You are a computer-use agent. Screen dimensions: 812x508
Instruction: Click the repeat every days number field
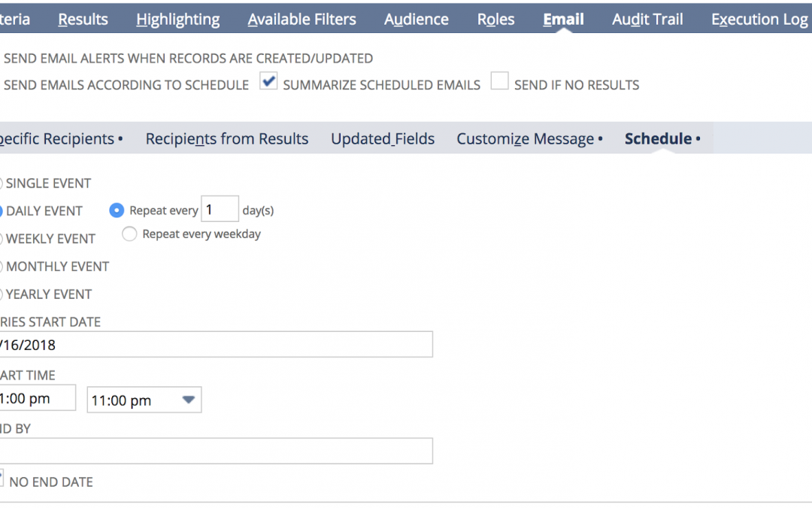point(220,209)
